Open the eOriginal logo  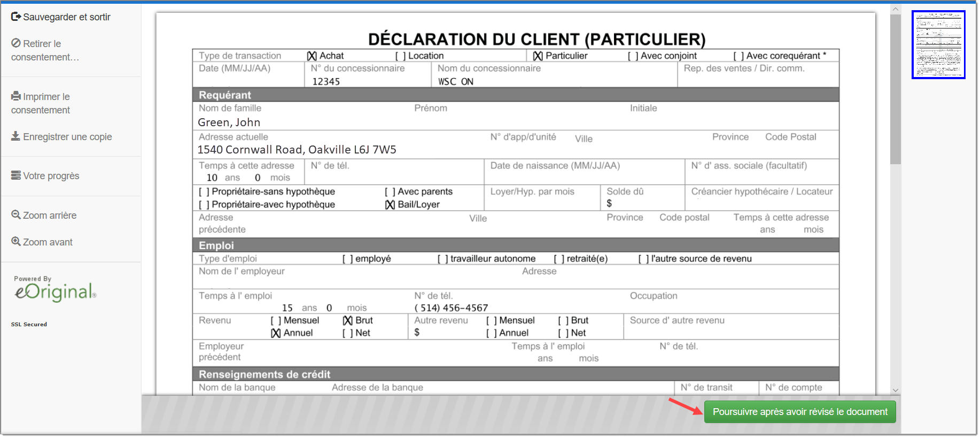(55, 291)
